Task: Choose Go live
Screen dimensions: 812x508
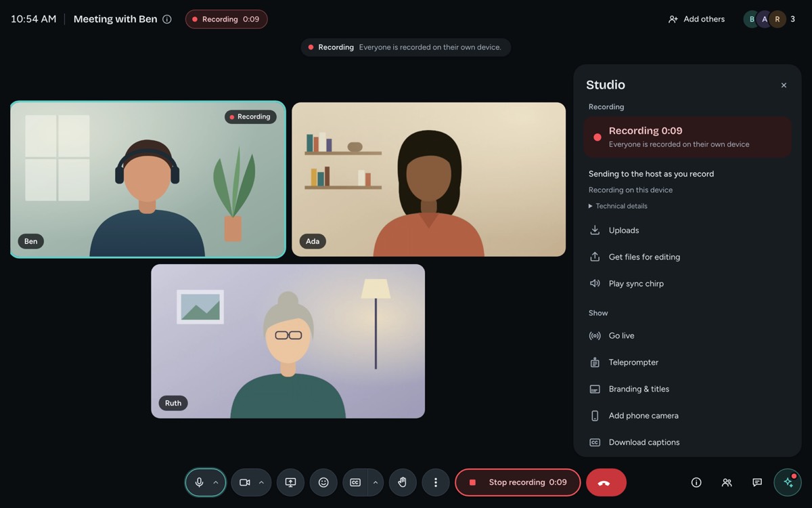Action: 687,336
